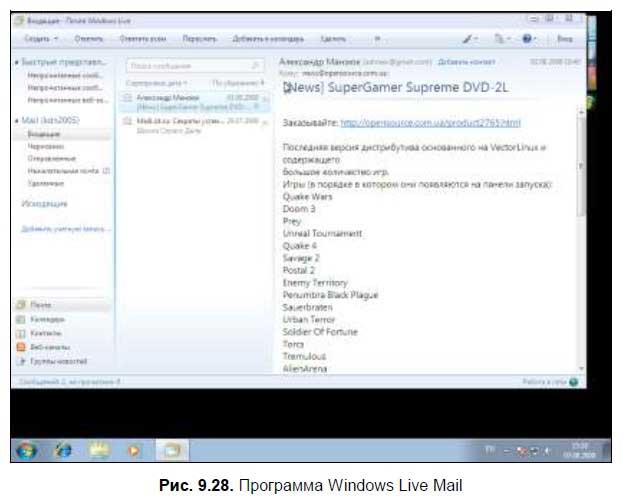The width and height of the screenshot is (622, 497).
Task: Collapse Быстрые представления (Quick views) section
Action: pos(17,62)
